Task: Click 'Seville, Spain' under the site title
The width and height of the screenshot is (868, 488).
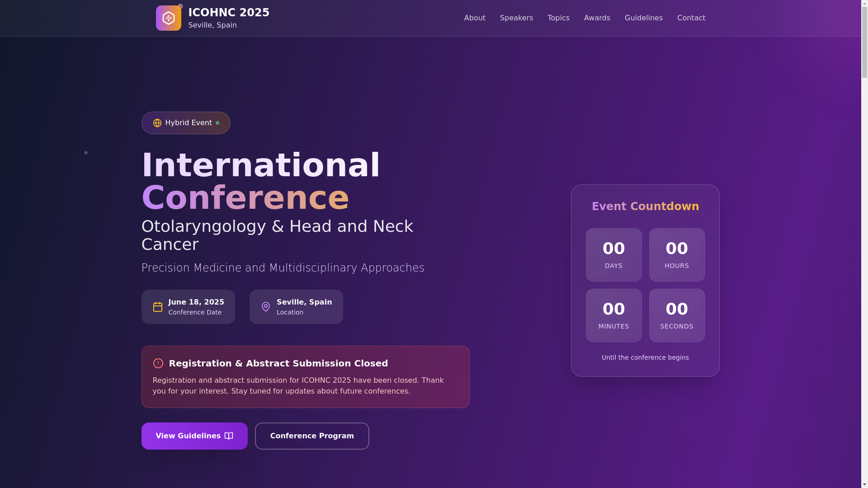Action: (x=212, y=25)
